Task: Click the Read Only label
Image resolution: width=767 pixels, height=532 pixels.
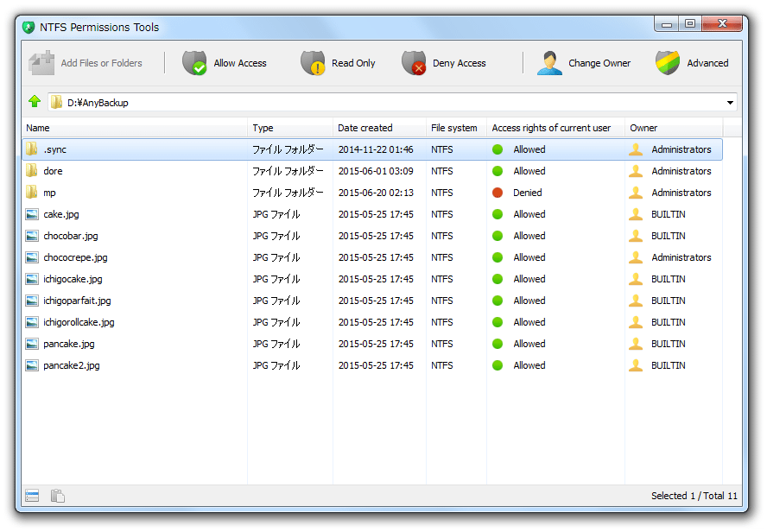Action: (x=353, y=63)
